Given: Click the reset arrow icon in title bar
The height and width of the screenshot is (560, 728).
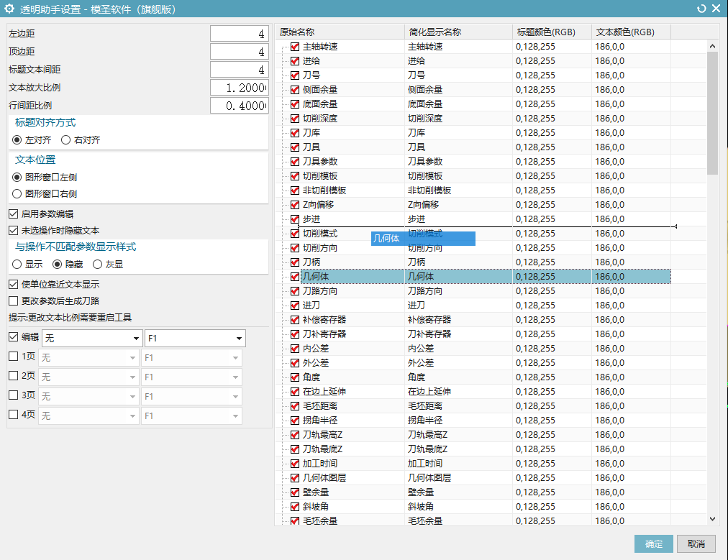Looking at the screenshot, I should pos(701,9).
